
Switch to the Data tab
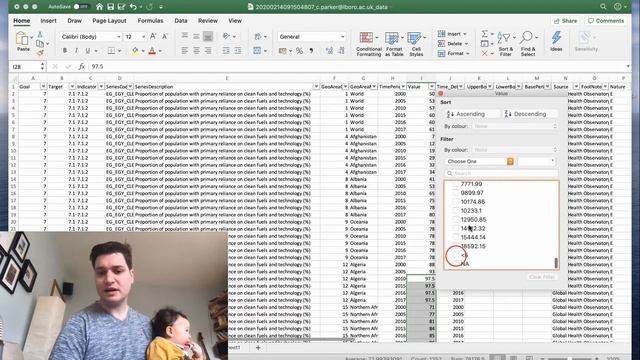[x=180, y=20]
